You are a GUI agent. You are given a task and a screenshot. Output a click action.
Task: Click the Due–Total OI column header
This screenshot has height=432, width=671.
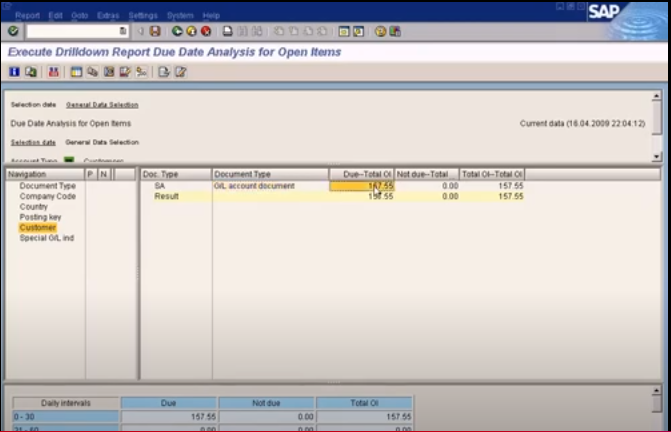(362, 174)
